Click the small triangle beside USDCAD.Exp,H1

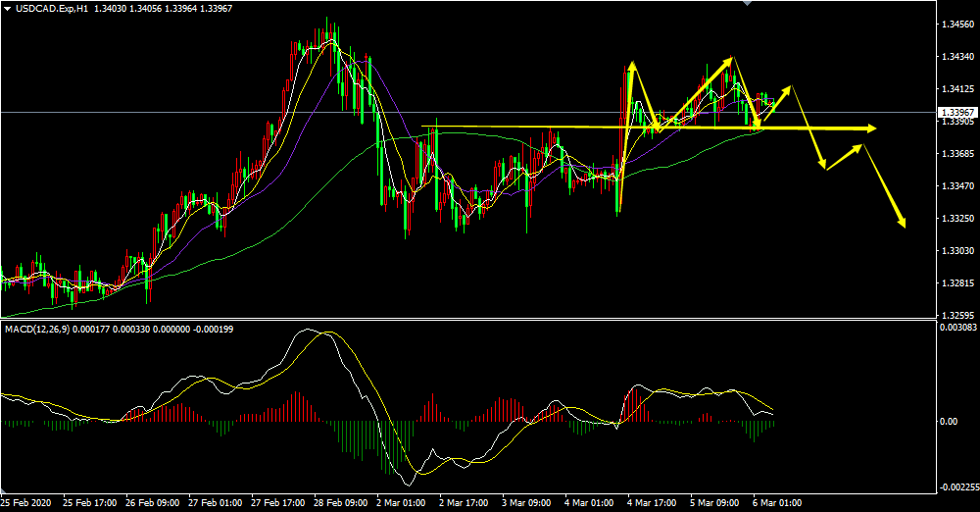(8, 8)
